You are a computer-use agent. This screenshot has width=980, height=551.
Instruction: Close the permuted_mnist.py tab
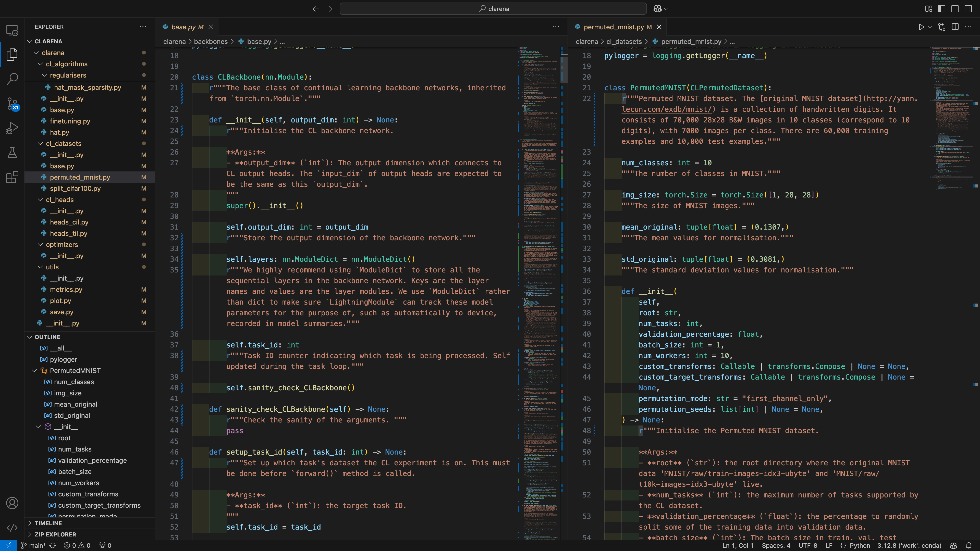(659, 27)
